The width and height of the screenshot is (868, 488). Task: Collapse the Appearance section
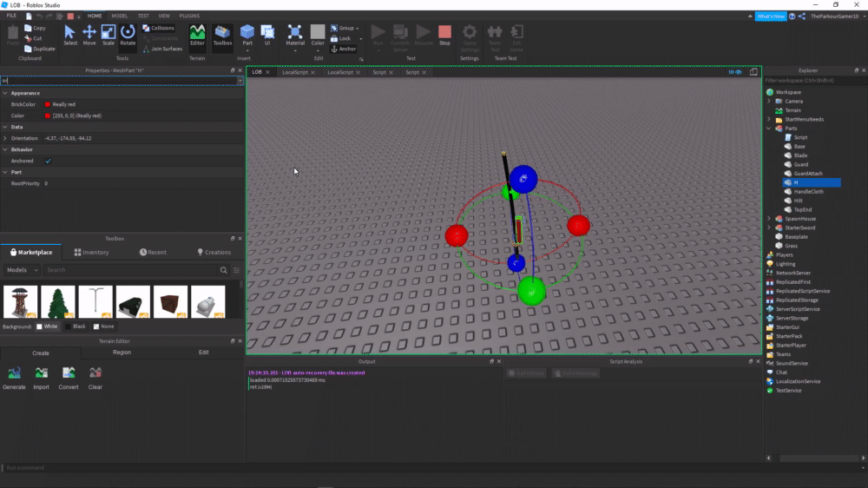(x=5, y=93)
